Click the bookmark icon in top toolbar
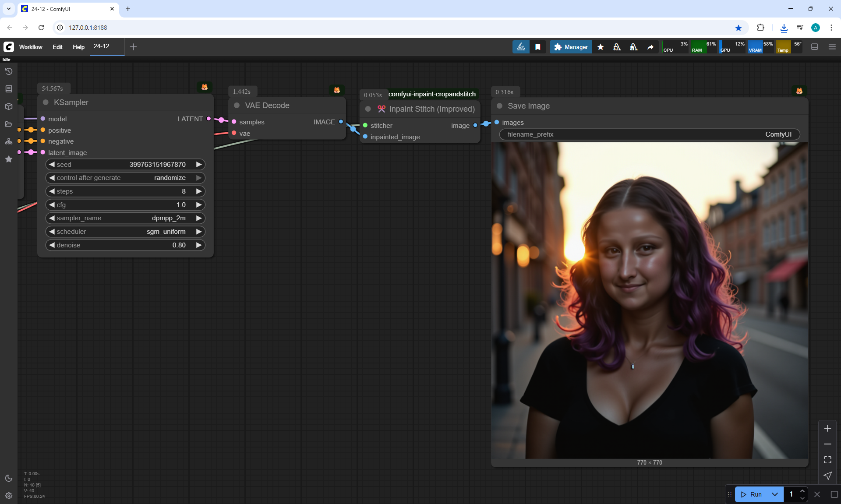The width and height of the screenshot is (841, 504). coord(537,47)
